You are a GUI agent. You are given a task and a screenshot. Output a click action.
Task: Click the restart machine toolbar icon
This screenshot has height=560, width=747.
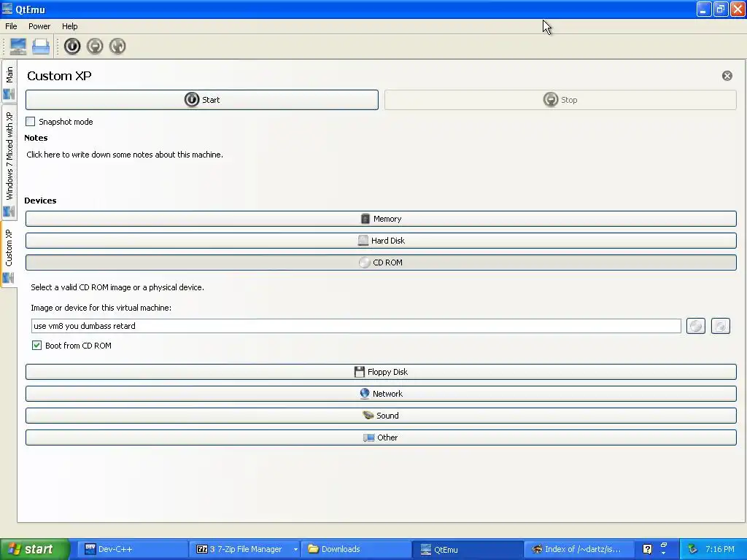click(117, 46)
